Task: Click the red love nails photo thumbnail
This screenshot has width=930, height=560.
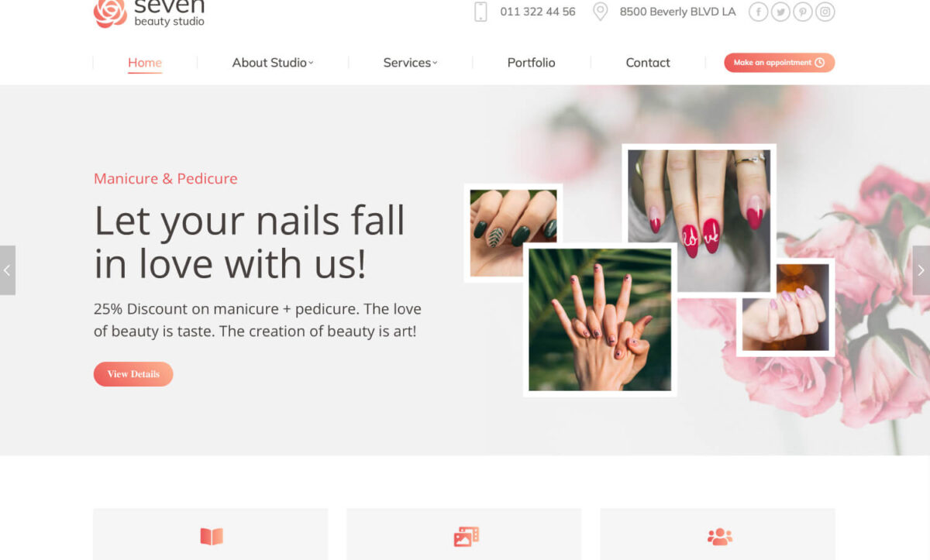Action: click(x=699, y=219)
